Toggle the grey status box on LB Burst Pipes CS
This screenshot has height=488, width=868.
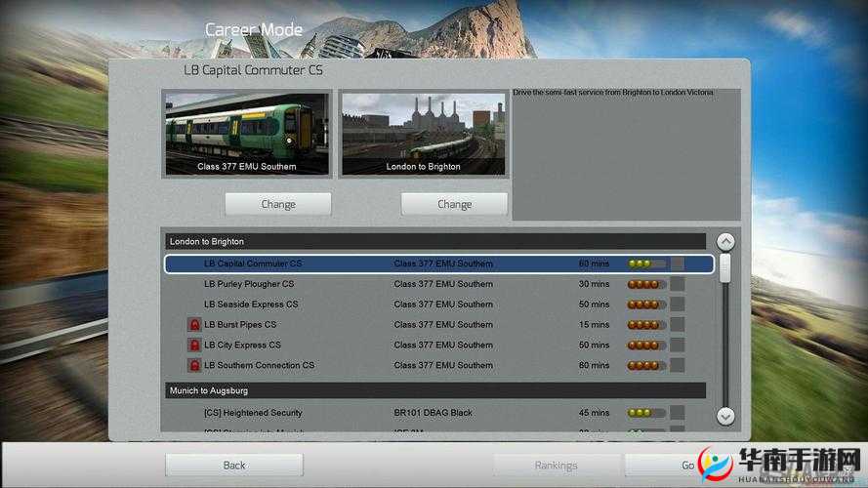click(x=678, y=325)
